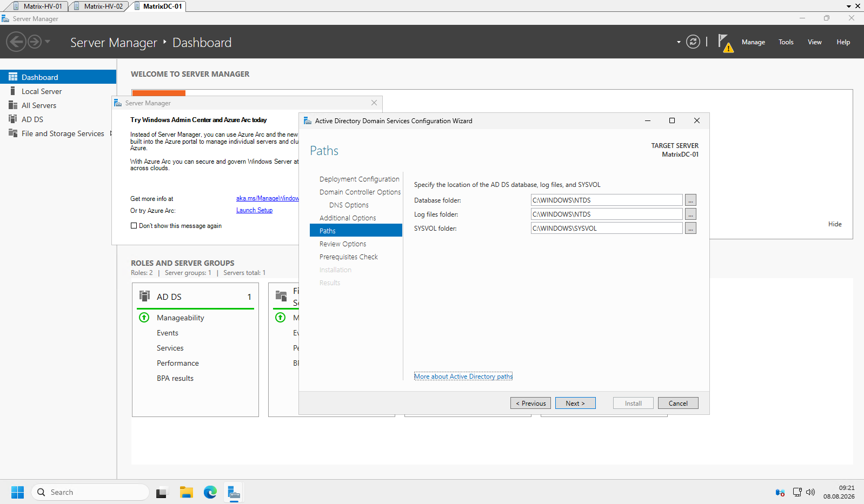Click the Next button in wizard
Screen dimensions: 864x504
(575, 403)
